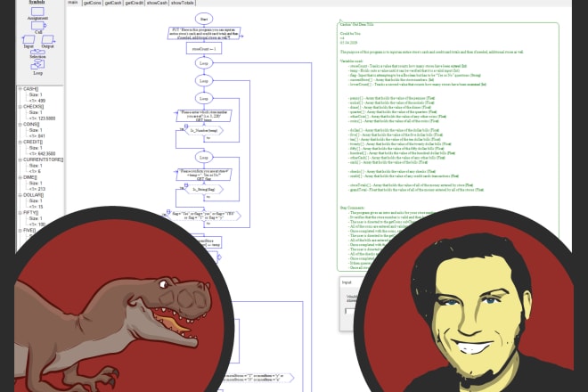588x392 pixels.
Task: Select the CURRENTSTORE[] variable name
Action: [43, 159]
